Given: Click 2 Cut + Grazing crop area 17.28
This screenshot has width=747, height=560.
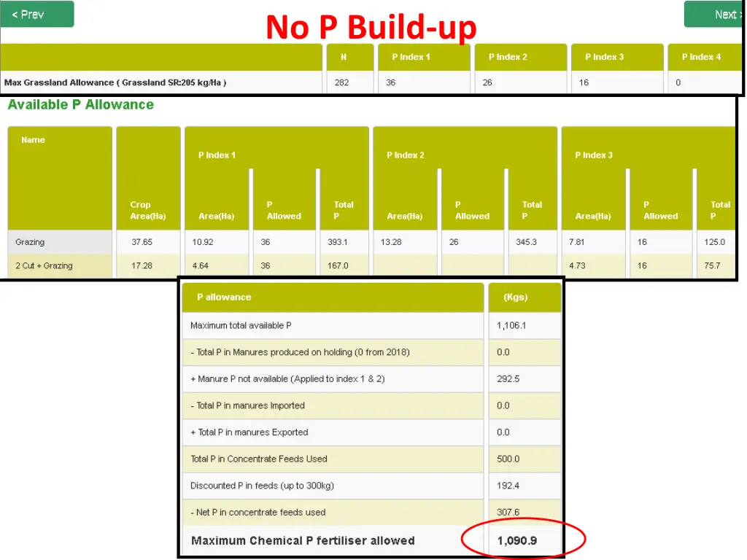Looking at the screenshot, I should point(142,265).
